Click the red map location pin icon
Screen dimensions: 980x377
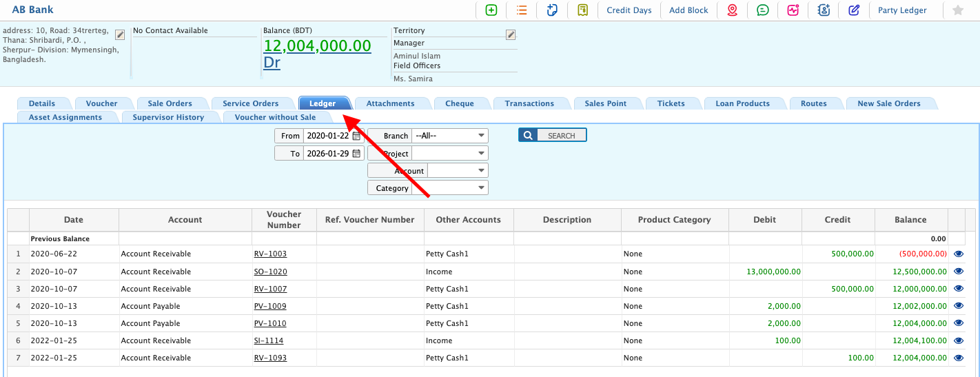[732, 10]
